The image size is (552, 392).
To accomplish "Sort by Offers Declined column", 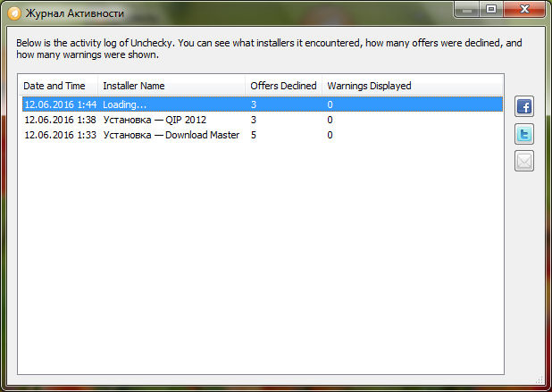I will pyautogui.click(x=283, y=86).
